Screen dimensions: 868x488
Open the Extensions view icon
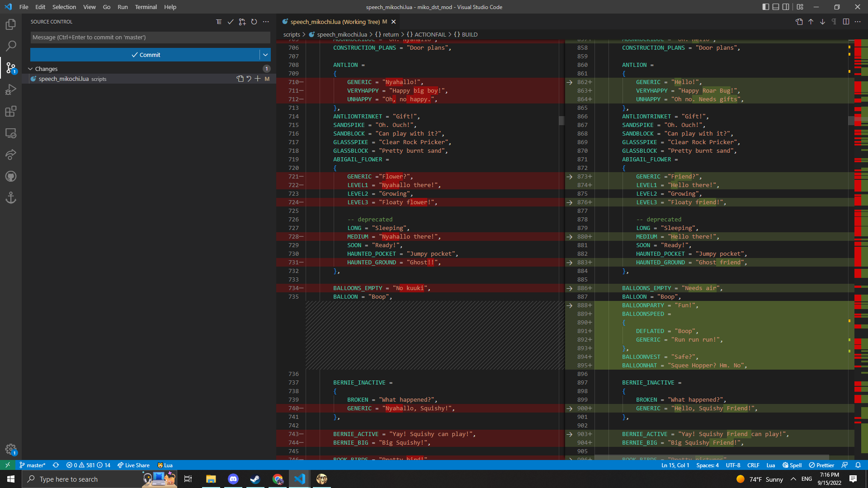[11, 111]
